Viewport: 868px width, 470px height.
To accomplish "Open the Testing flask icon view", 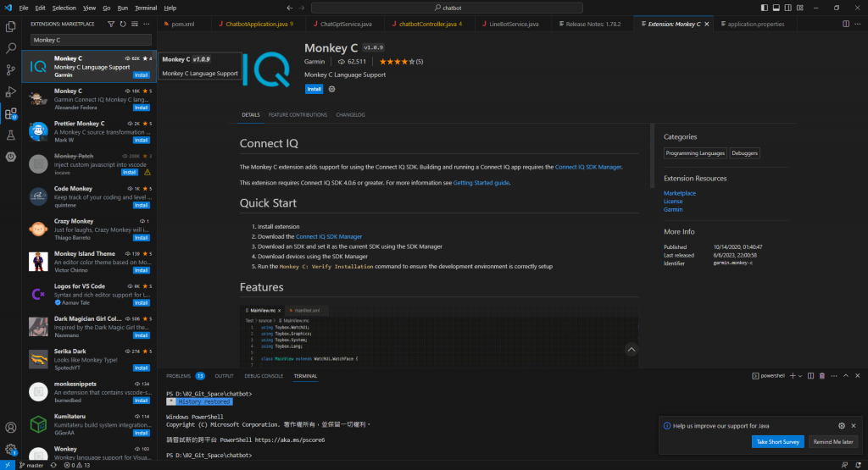I will pyautogui.click(x=10, y=135).
